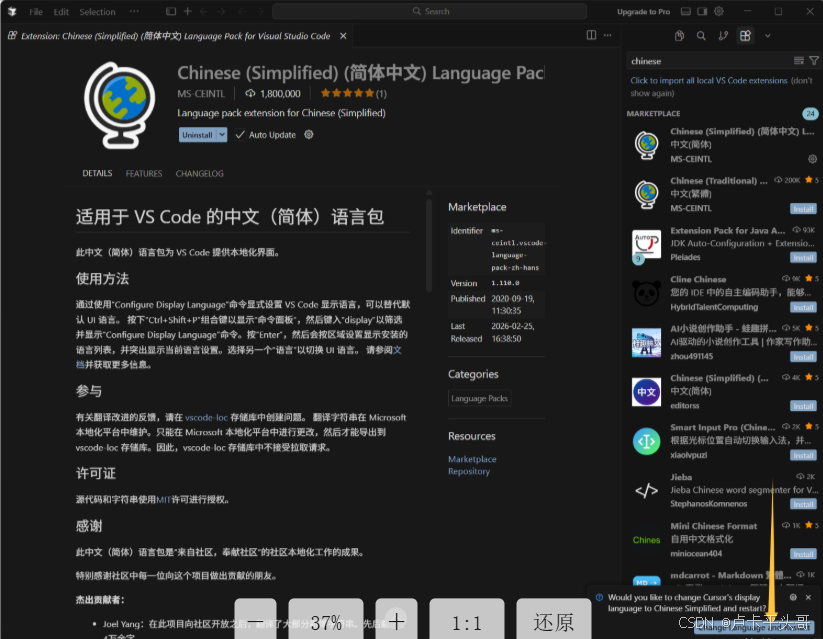Open extension settings gear beside Auto Update
Viewport: 823px width, 639px height.
tap(309, 134)
